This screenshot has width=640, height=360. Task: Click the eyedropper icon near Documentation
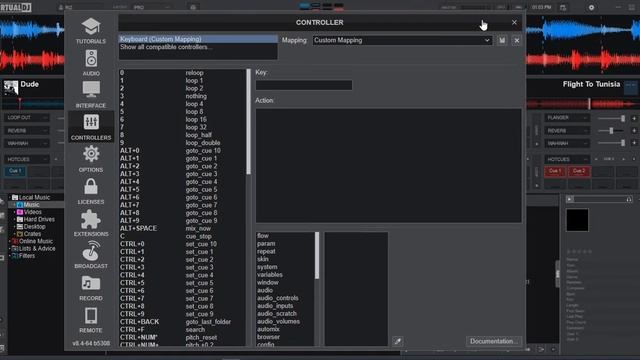pyautogui.click(x=398, y=341)
